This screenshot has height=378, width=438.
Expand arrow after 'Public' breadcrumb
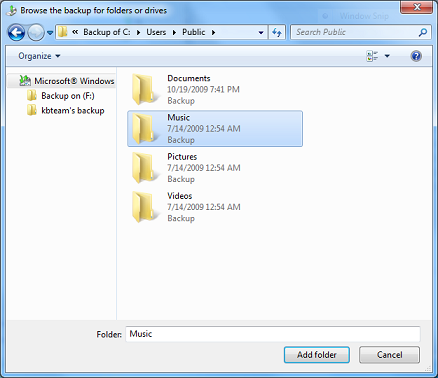point(213,32)
